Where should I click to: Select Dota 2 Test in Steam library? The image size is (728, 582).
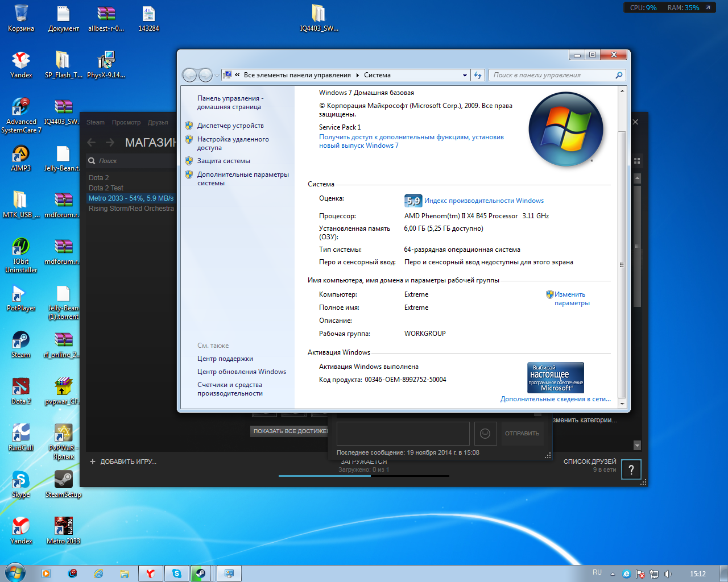(x=106, y=188)
